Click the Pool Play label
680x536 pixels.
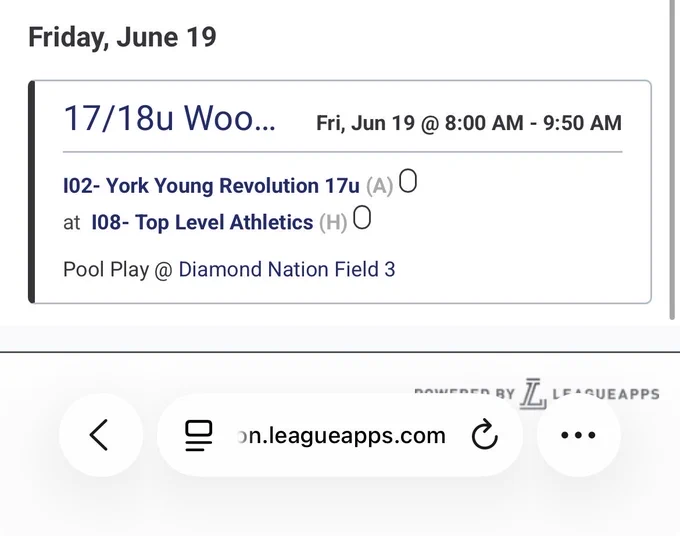point(106,269)
